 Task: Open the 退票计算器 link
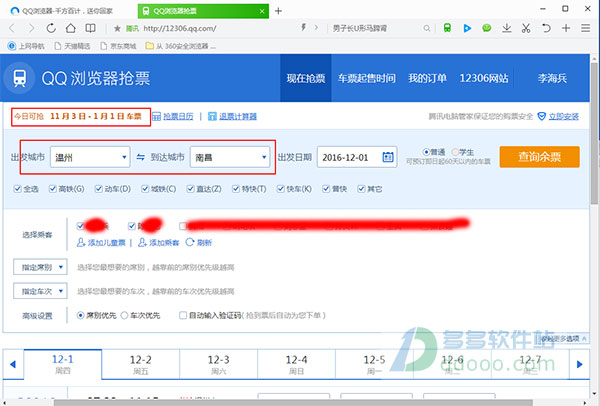[238, 116]
